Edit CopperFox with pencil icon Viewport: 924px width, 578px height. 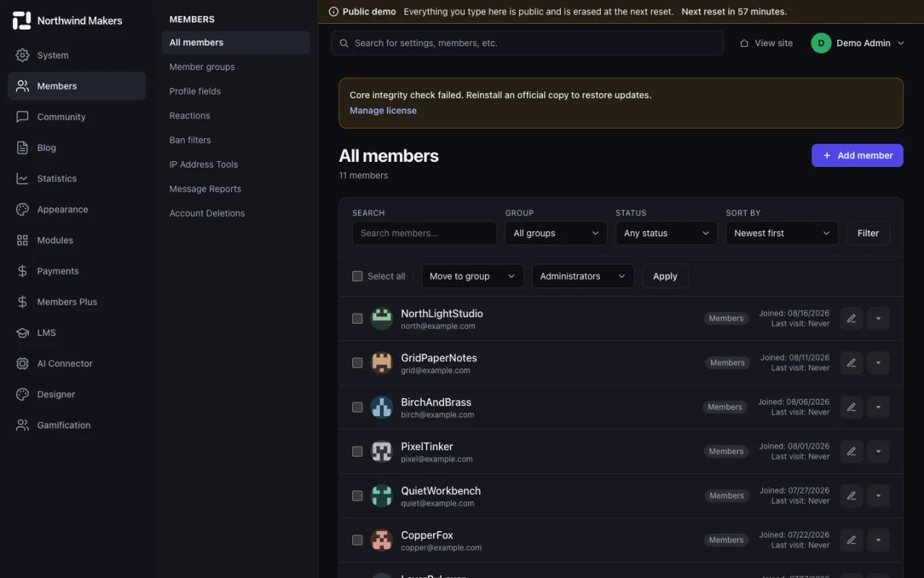click(851, 540)
